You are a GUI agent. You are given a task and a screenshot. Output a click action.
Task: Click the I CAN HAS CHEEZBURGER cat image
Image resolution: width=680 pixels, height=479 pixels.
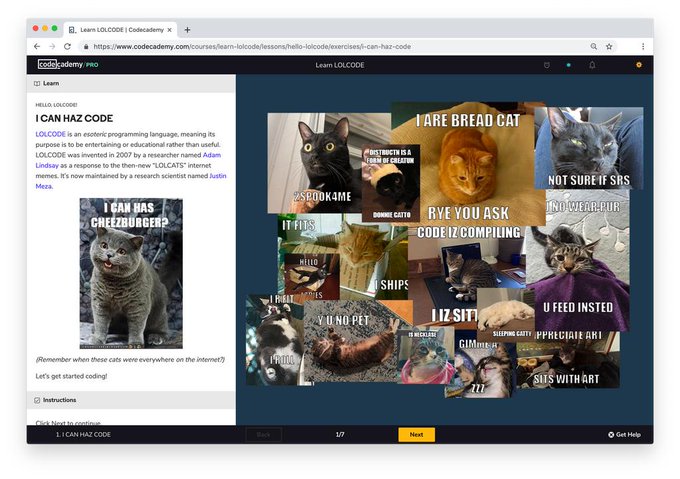tap(131, 273)
